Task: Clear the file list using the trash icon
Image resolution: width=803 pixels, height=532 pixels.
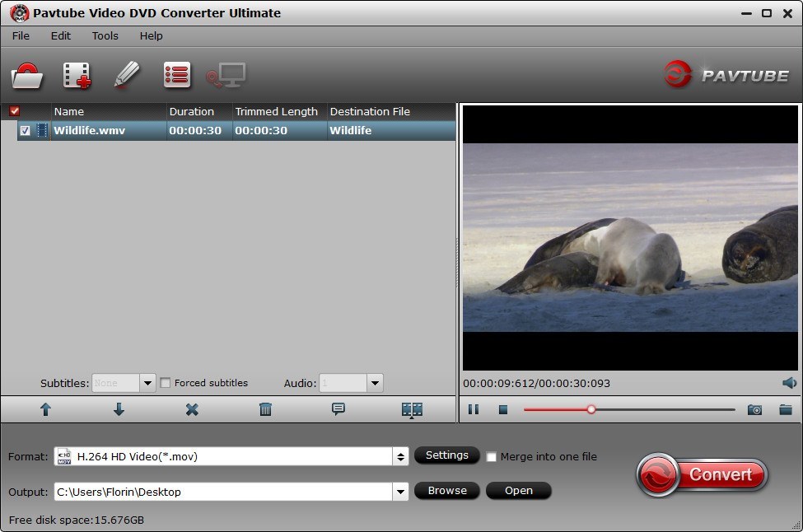Action: pyautogui.click(x=265, y=408)
